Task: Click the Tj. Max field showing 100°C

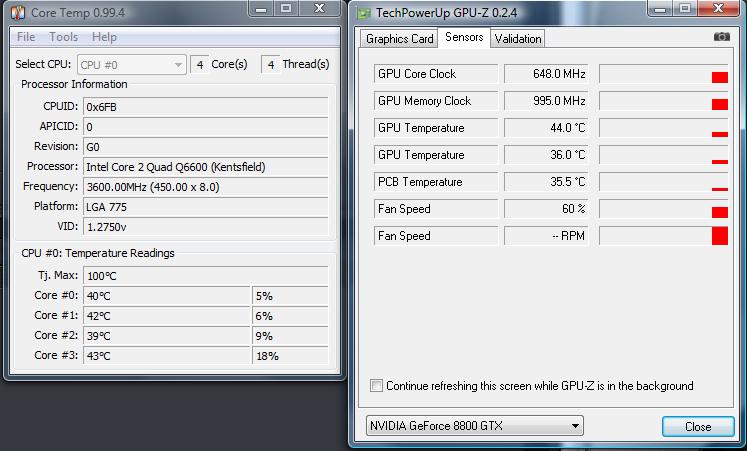Action: click(x=206, y=276)
